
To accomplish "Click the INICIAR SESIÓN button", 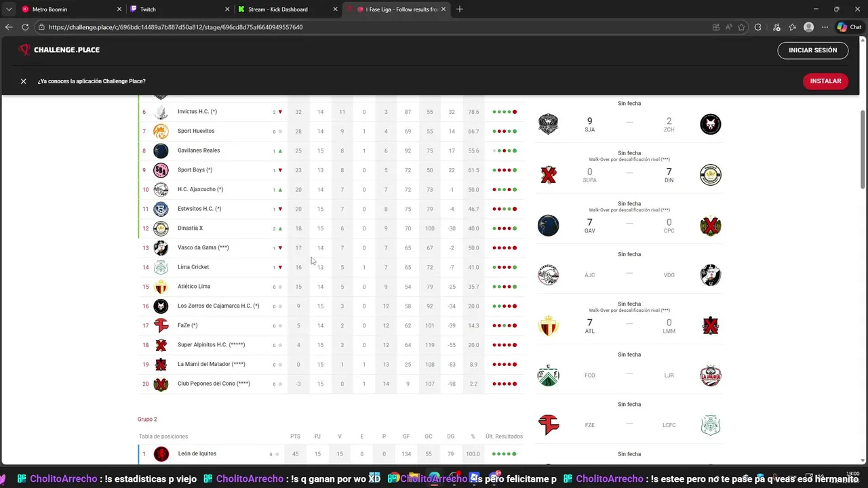I will (812, 50).
